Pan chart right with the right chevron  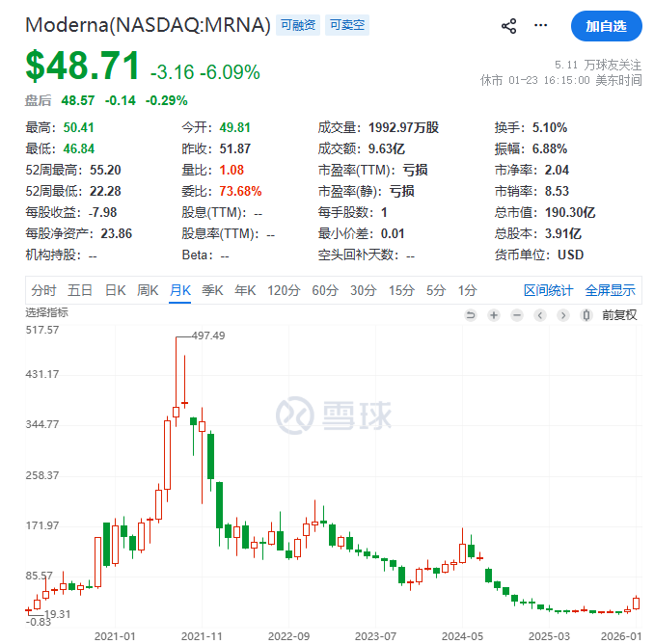pyautogui.click(x=563, y=315)
